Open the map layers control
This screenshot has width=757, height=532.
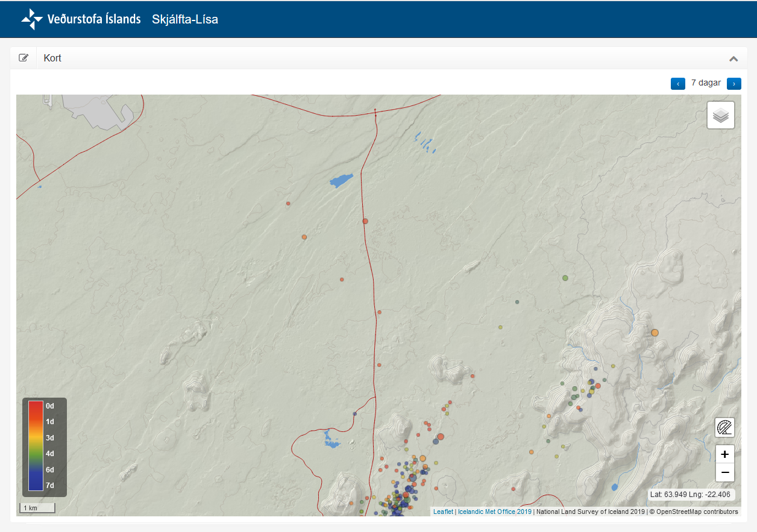point(721,115)
